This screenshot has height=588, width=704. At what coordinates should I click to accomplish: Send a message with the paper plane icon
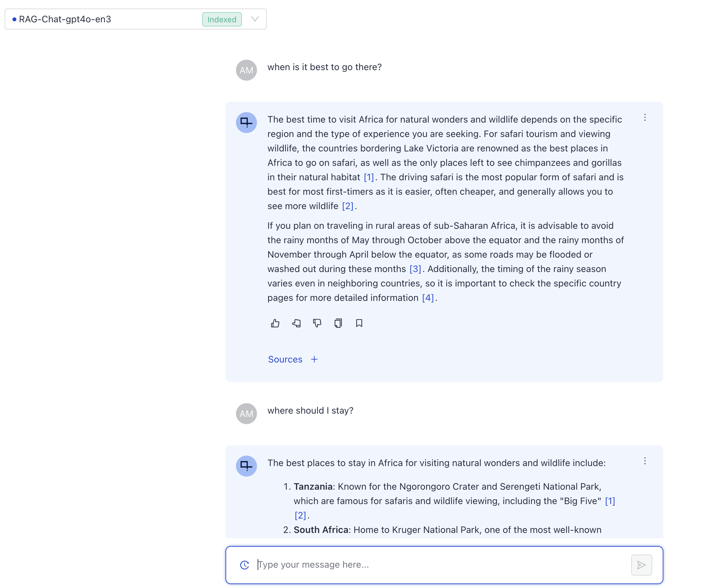click(x=641, y=564)
